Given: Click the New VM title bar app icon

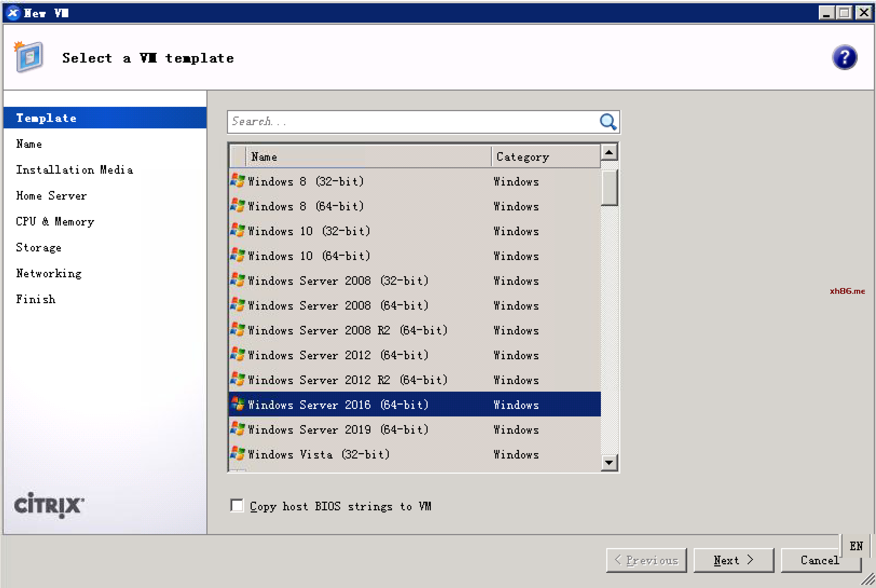Looking at the screenshot, I should click(13, 13).
